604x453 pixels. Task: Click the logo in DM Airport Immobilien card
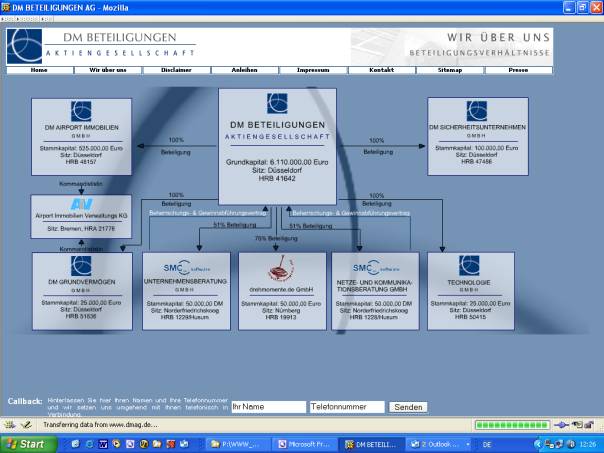pos(81,111)
